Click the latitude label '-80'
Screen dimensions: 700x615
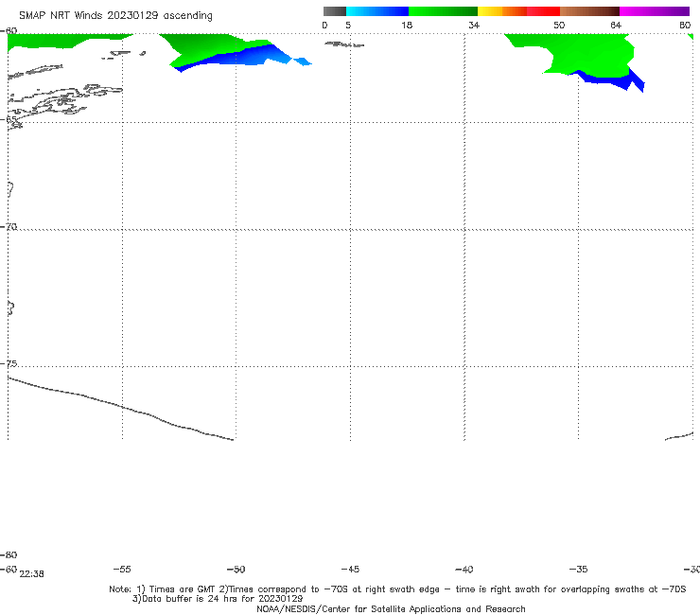tap(9, 555)
